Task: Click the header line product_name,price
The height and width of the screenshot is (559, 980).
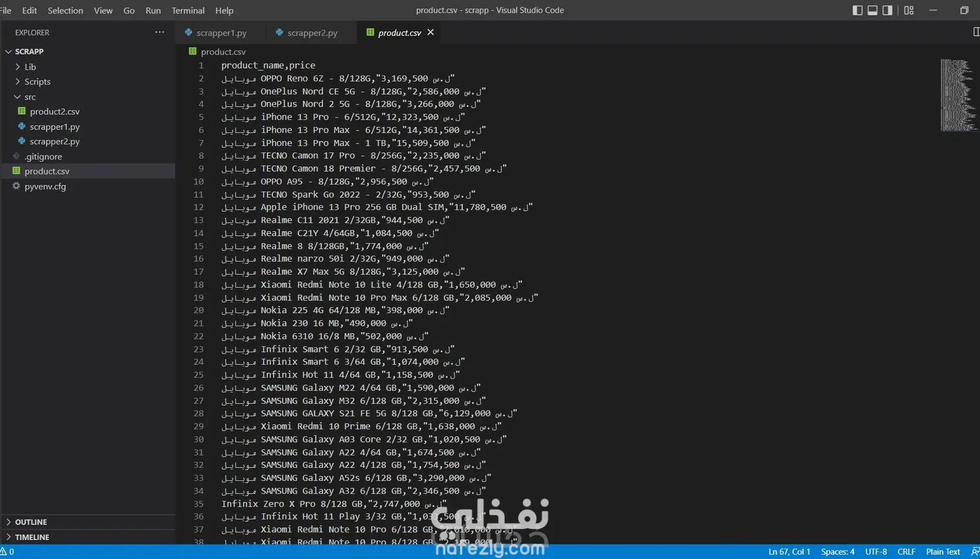Action: [x=268, y=66]
